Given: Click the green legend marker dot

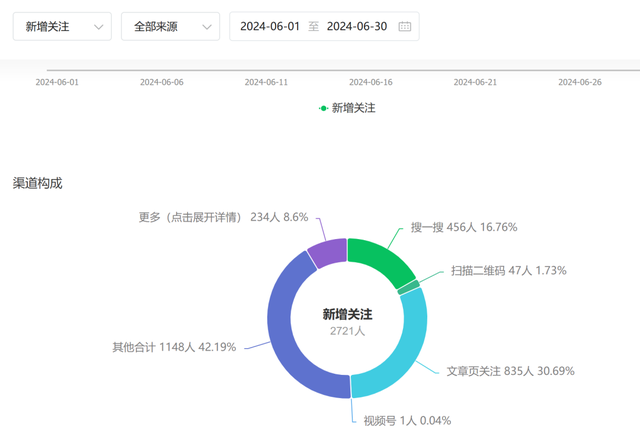Looking at the screenshot, I should [x=323, y=108].
